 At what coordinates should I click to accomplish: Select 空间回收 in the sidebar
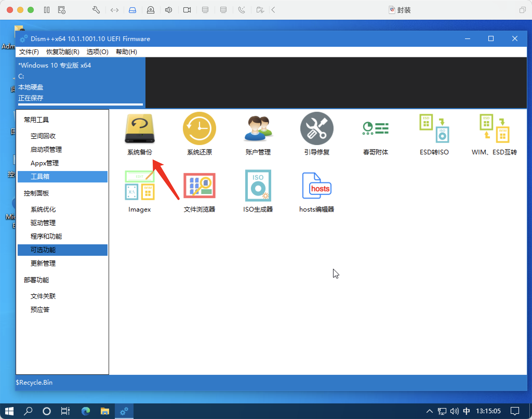coord(43,136)
